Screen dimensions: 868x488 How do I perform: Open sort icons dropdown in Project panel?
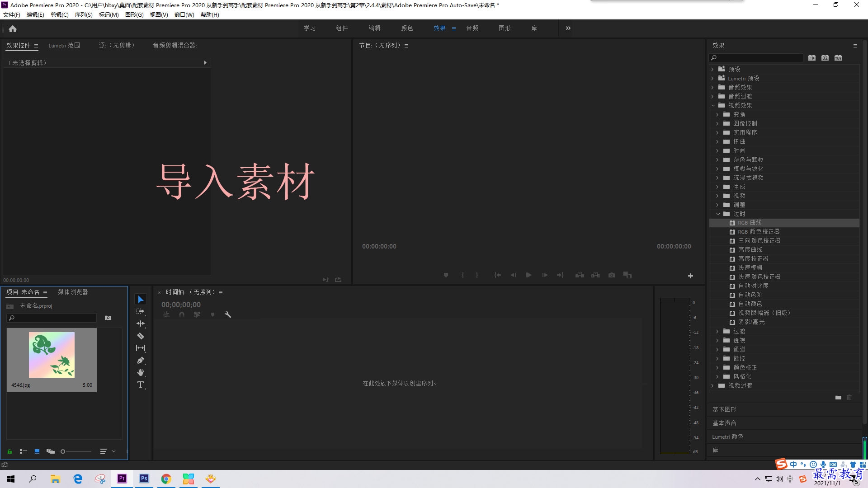point(108,451)
